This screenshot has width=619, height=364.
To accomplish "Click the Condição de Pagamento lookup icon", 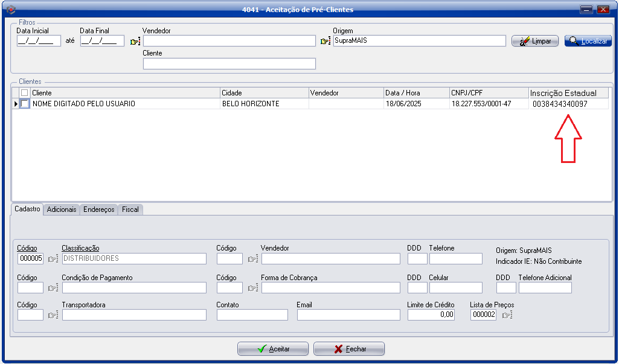I will (x=53, y=288).
